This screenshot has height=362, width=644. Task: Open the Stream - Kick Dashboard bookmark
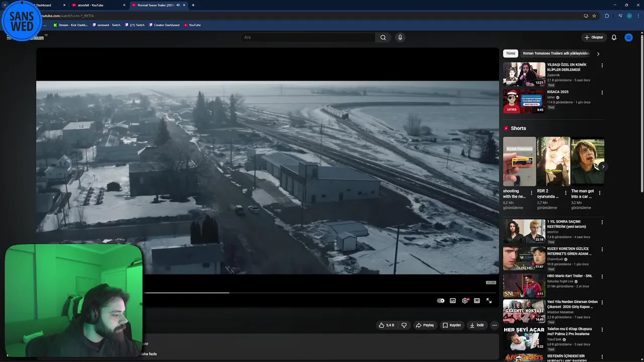pyautogui.click(x=70, y=25)
